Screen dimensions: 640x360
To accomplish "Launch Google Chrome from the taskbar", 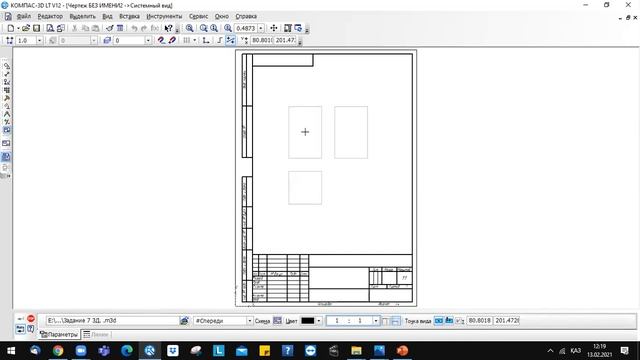I will [58, 351].
